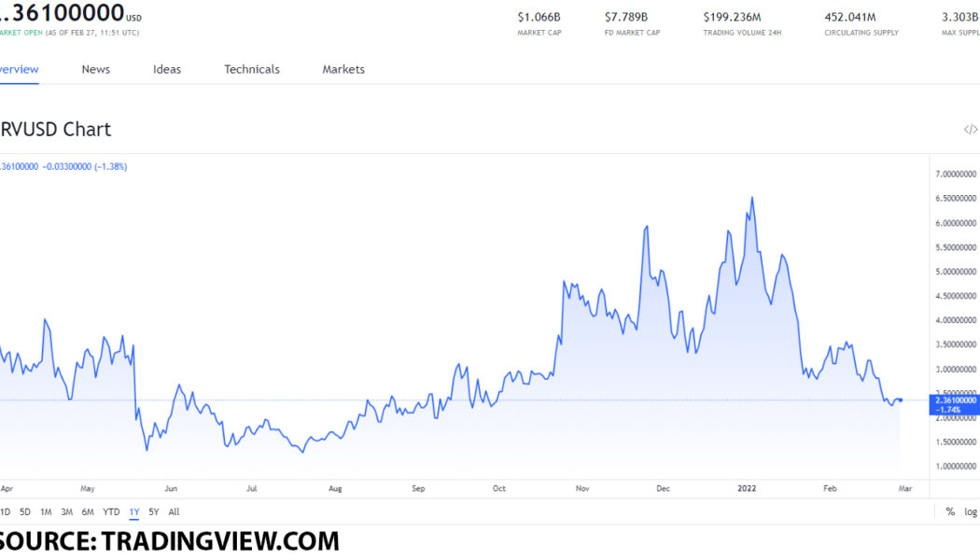The width and height of the screenshot is (980, 560).
Task: Show year-to-date with YTD button
Action: [x=111, y=511]
